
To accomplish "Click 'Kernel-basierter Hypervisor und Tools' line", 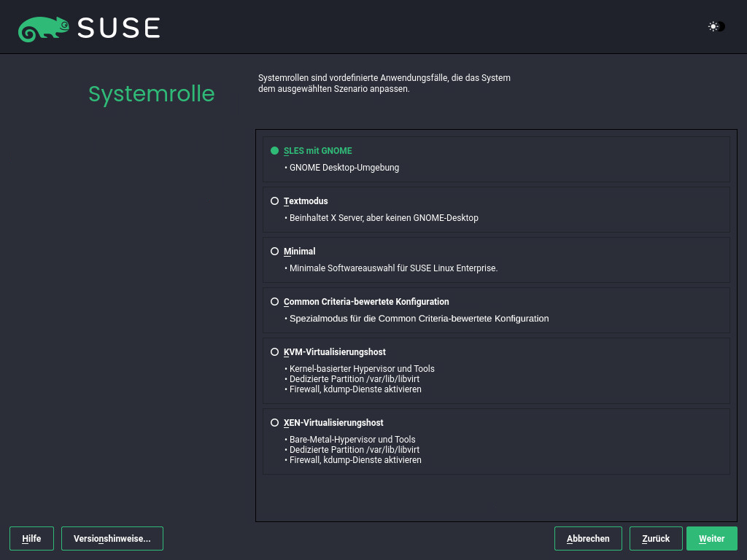I will [x=362, y=368].
